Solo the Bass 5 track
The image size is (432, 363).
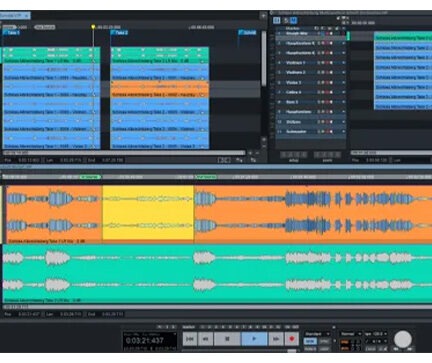(x=319, y=102)
